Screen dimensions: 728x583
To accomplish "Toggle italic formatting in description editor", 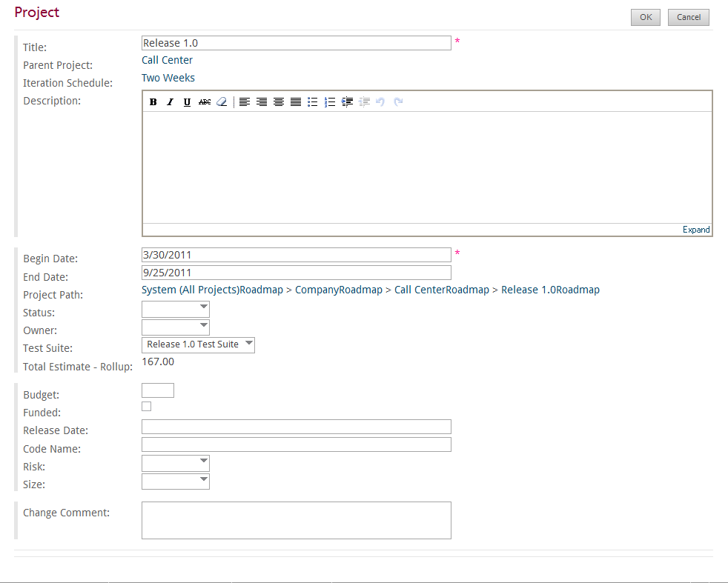I will (170, 102).
